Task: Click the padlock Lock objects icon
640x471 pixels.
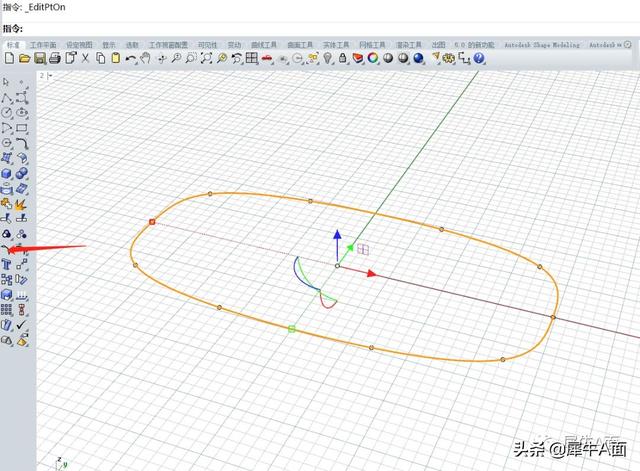Action: [x=343, y=58]
